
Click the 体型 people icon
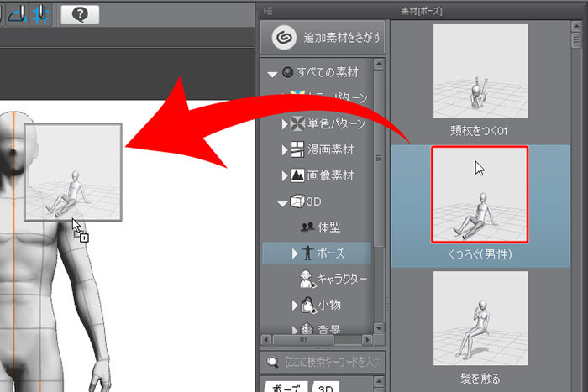[307, 227]
